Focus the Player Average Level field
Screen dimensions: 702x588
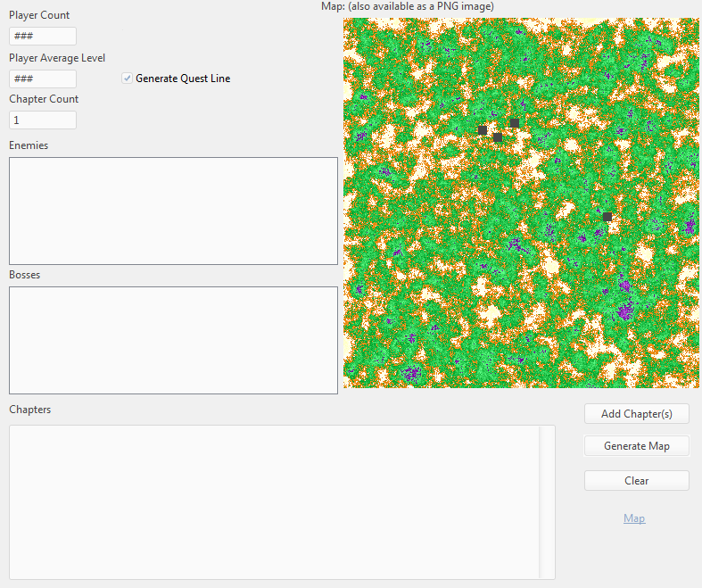click(43, 79)
